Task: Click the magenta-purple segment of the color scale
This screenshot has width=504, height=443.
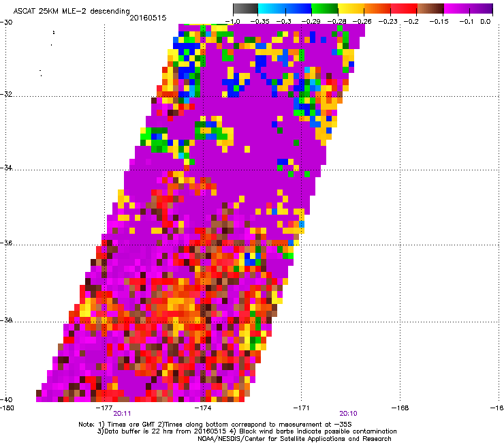Action: coord(468,8)
